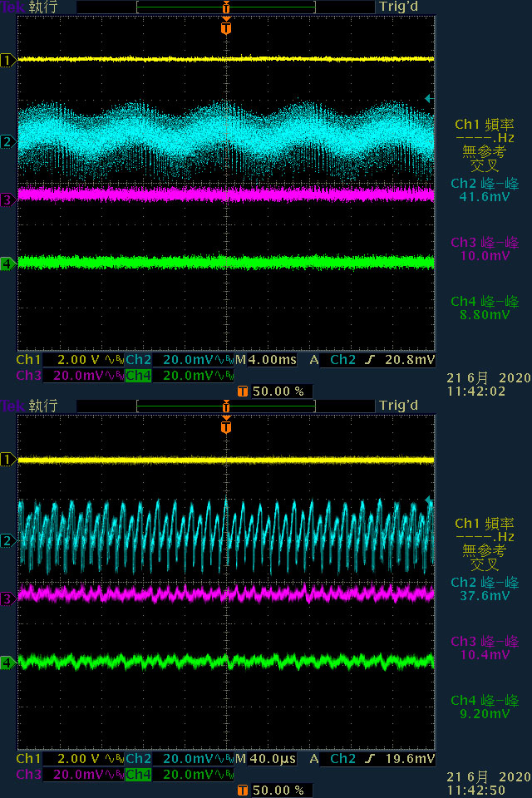
Task: Click the 執行 run status in the 11:42:02 capture
Action: click(43, 7)
